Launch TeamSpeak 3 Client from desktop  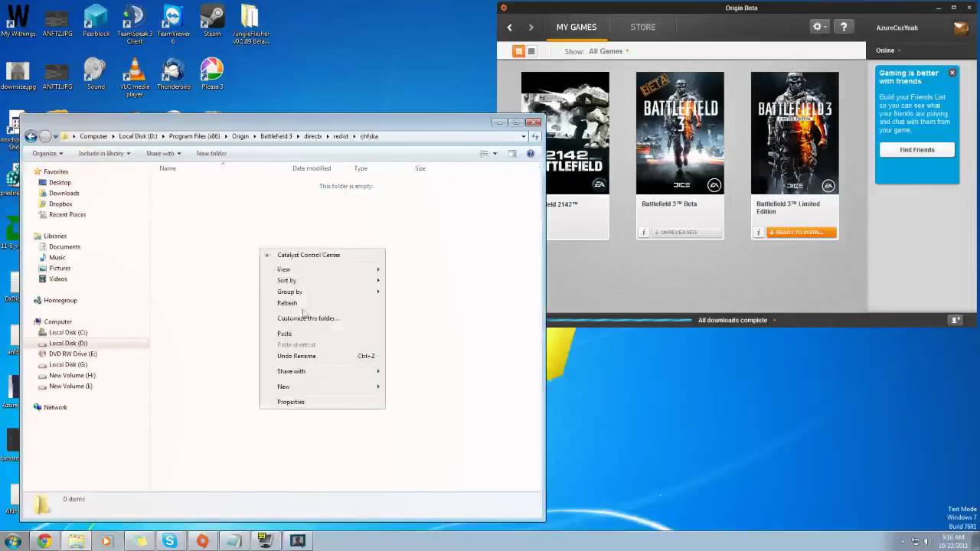[x=134, y=24]
